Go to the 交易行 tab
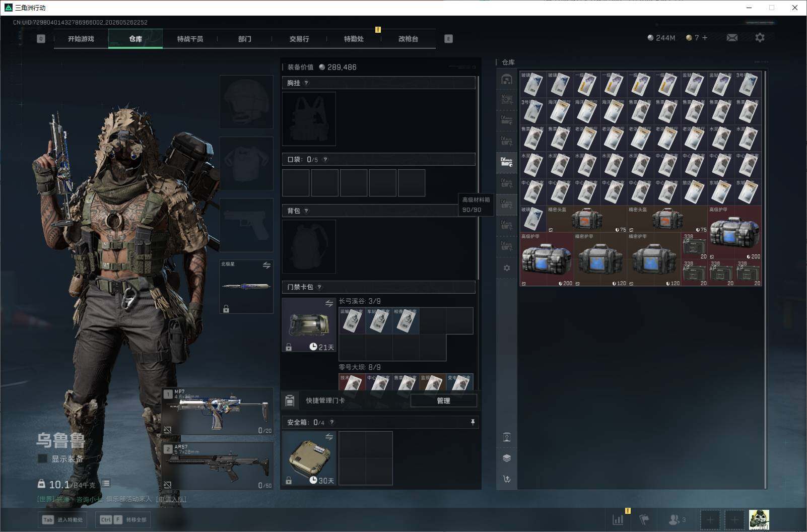 [299, 39]
